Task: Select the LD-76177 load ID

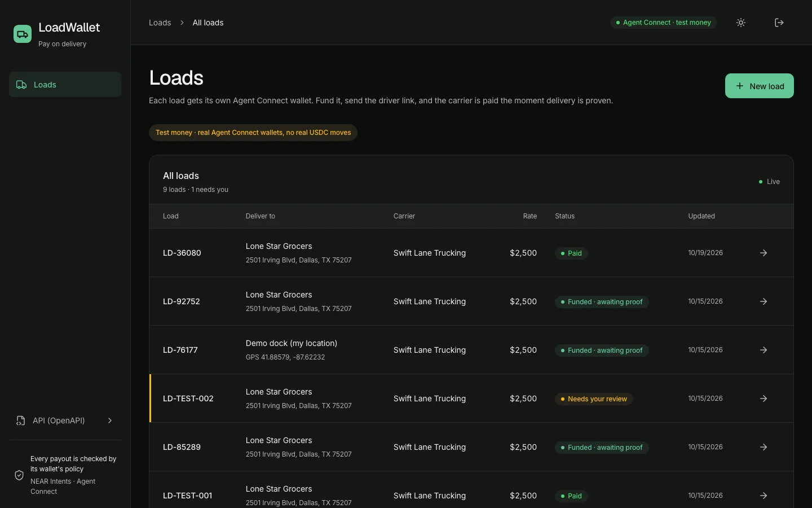Action: [180, 350]
